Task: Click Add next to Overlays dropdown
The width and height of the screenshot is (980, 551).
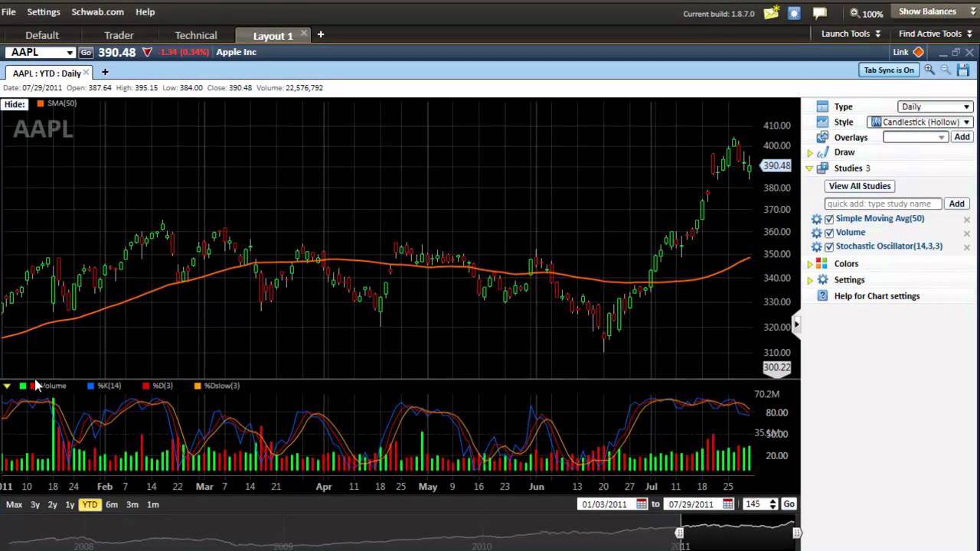Action: 962,137
